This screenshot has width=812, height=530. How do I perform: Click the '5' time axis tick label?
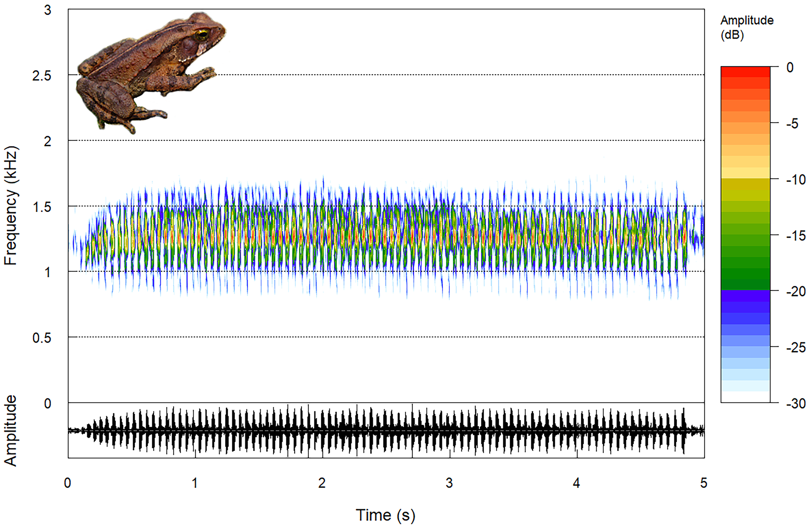[704, 483]
